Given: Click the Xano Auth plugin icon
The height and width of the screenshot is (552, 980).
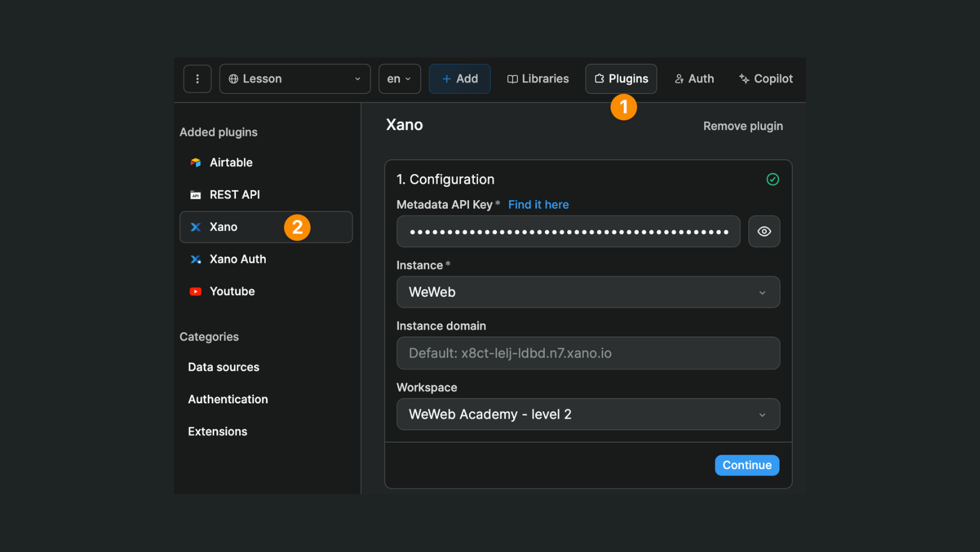Looking at the screenshot, I should [195, 259].
